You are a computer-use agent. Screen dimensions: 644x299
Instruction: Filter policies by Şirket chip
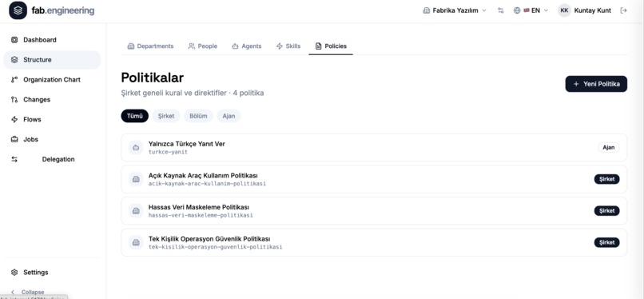point(166,116)
